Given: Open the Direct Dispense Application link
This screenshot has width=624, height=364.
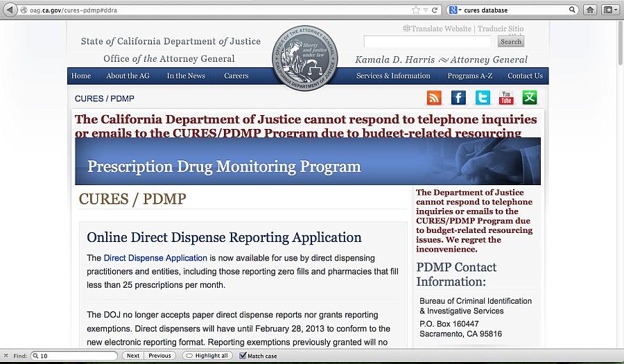Looking at the screenshot, I should [155, 258].
